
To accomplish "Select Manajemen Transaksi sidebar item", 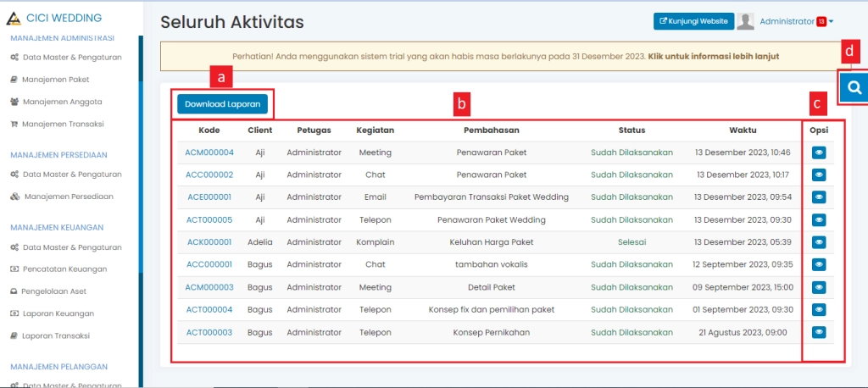I will click(x=62, y=124).
